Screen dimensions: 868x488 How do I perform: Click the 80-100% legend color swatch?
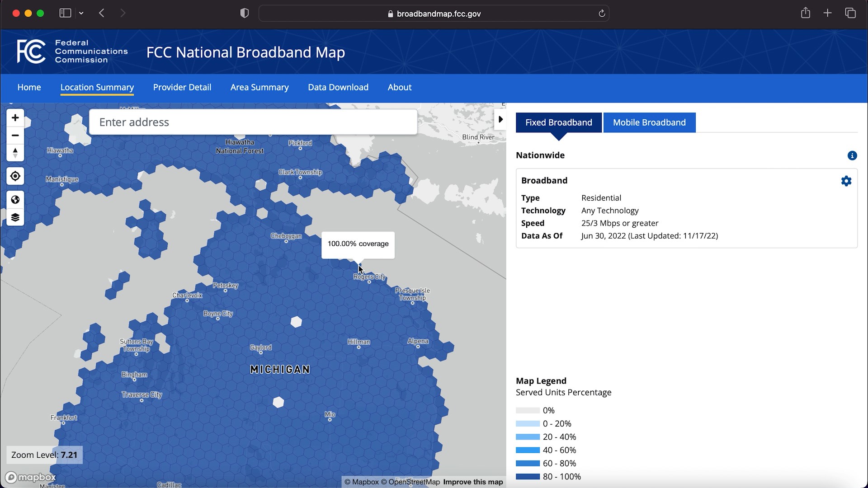tap(527, 477)
